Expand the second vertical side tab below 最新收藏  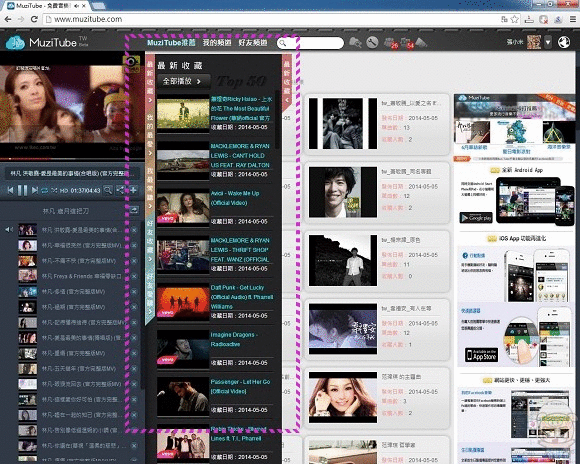click(150, 134)
